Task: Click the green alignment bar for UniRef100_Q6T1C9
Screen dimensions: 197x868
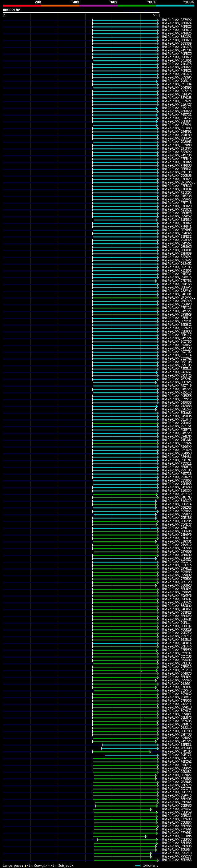Action: pos(125,494)
